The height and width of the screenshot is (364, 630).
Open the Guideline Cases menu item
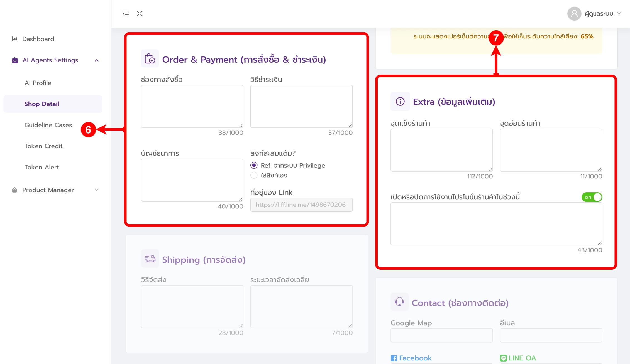(48, 125)
